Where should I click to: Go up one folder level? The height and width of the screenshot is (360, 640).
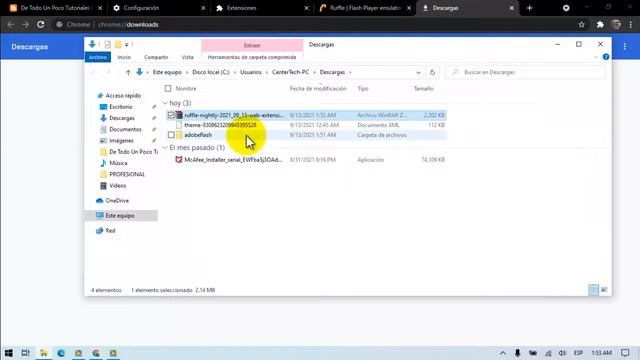pos(128,72)
